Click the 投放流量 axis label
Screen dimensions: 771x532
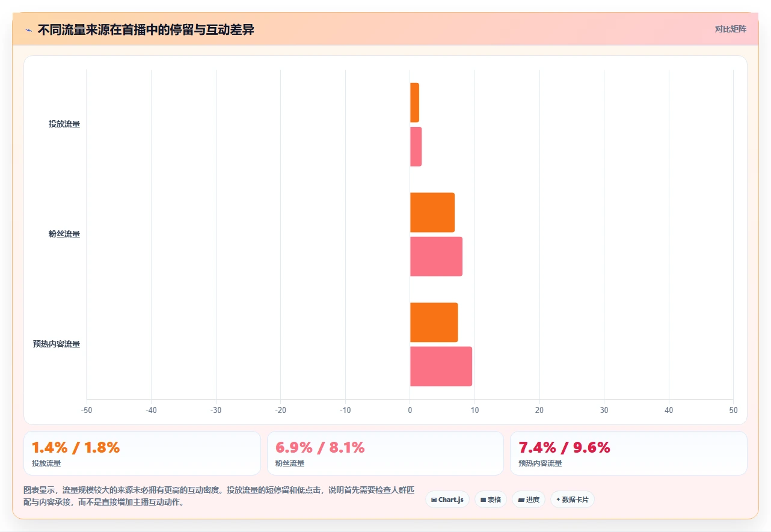[64, 124]
